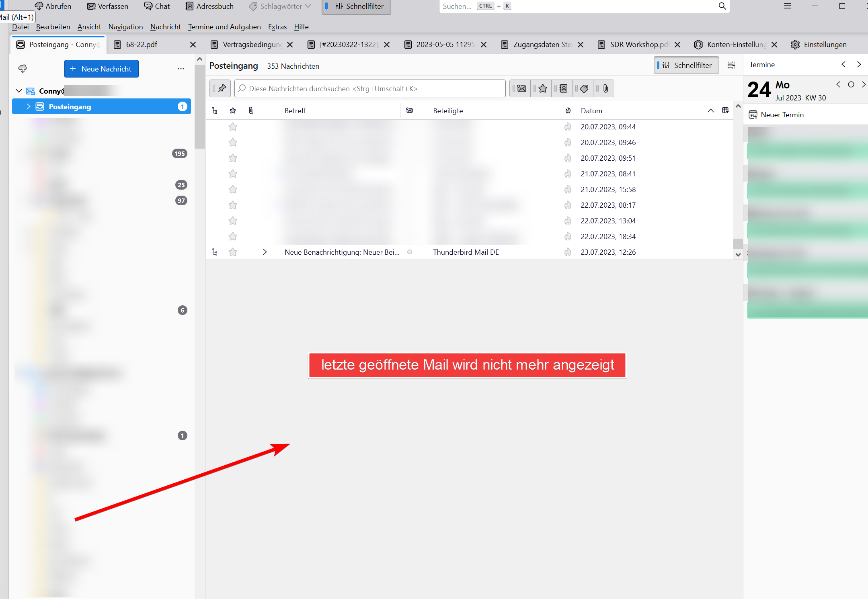
Task: Click the Abrufen get messages icon
Action: pyautogui.click(x=39, y=6)
